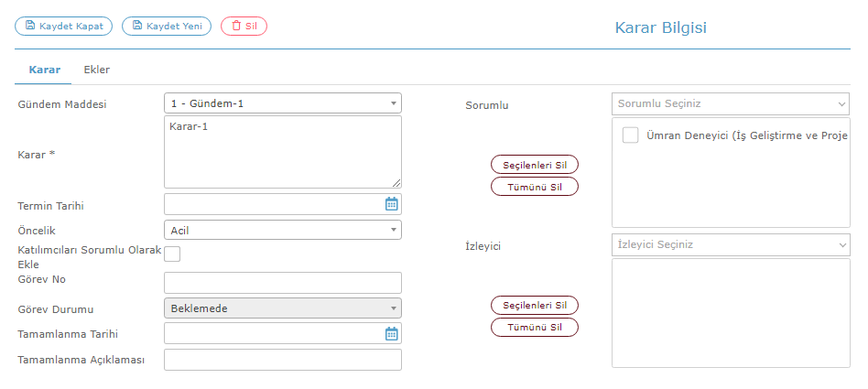868x389 pixels.
Task: Check the Ümran Deneyici checkbox
Action: pos(631,135)
